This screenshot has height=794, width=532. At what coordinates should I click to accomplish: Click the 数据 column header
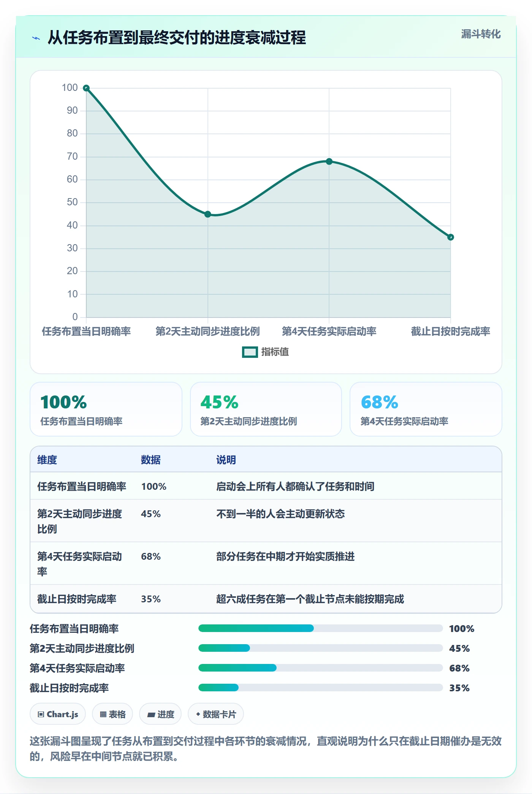point(151,460)
